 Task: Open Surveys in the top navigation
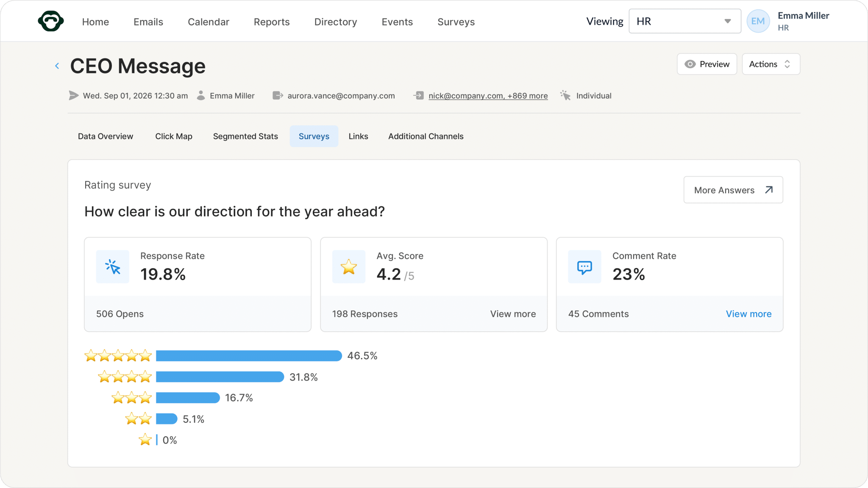click(456, 22)
